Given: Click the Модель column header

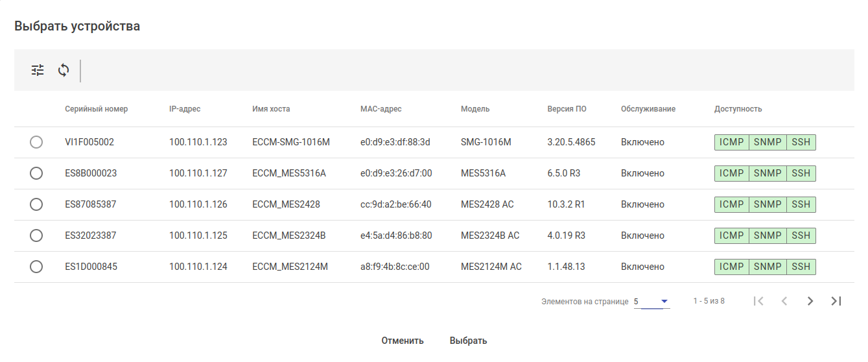Looking at the screenshot, I should point(475,109).
